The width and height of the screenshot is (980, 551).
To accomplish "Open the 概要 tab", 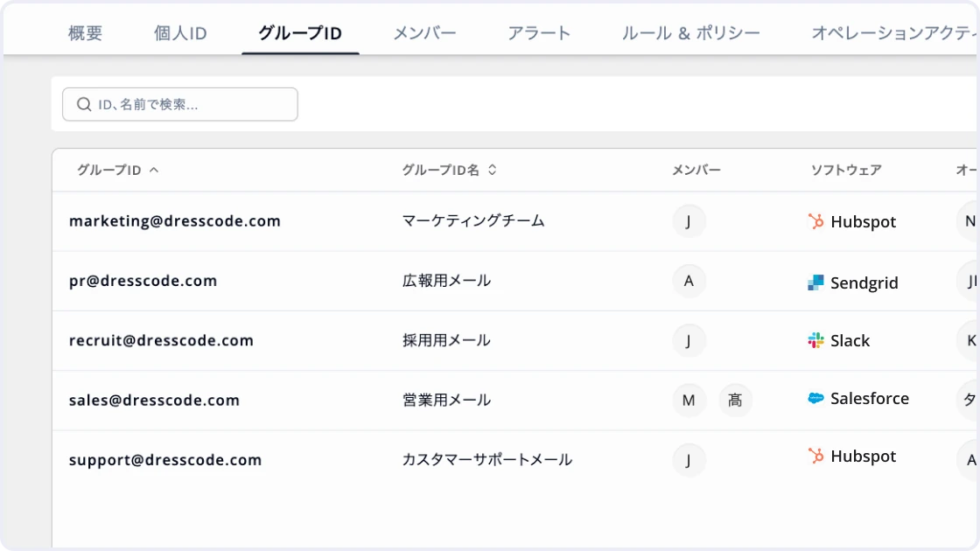I will point(85,33).
